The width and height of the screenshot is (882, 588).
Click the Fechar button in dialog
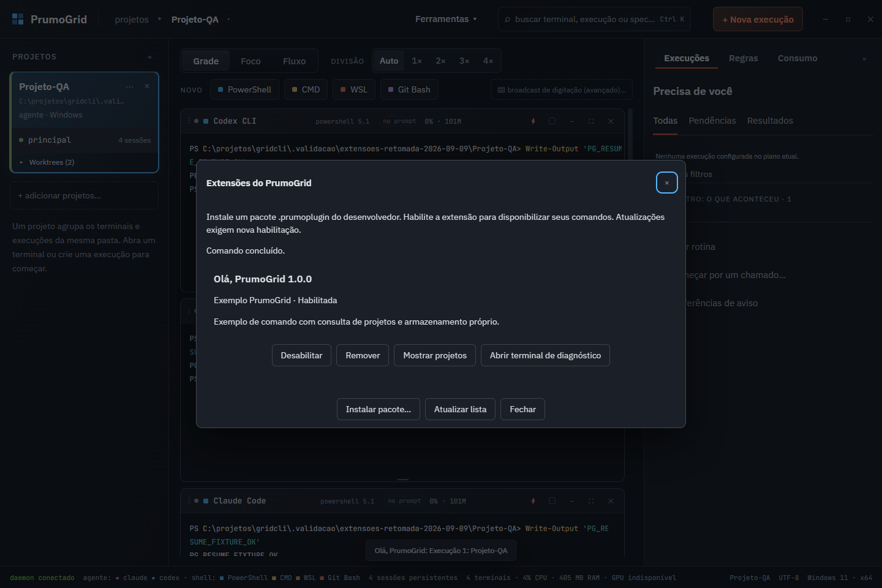522,409
